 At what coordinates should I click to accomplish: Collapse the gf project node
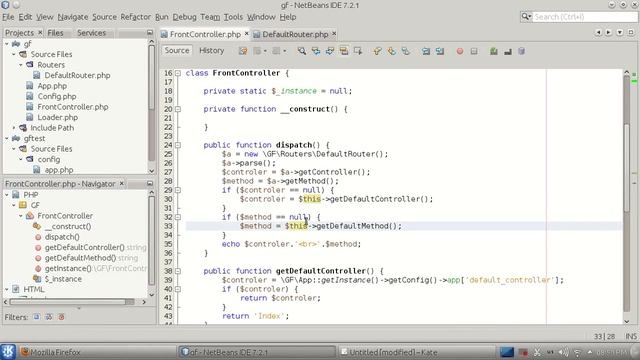pos(7,44)
